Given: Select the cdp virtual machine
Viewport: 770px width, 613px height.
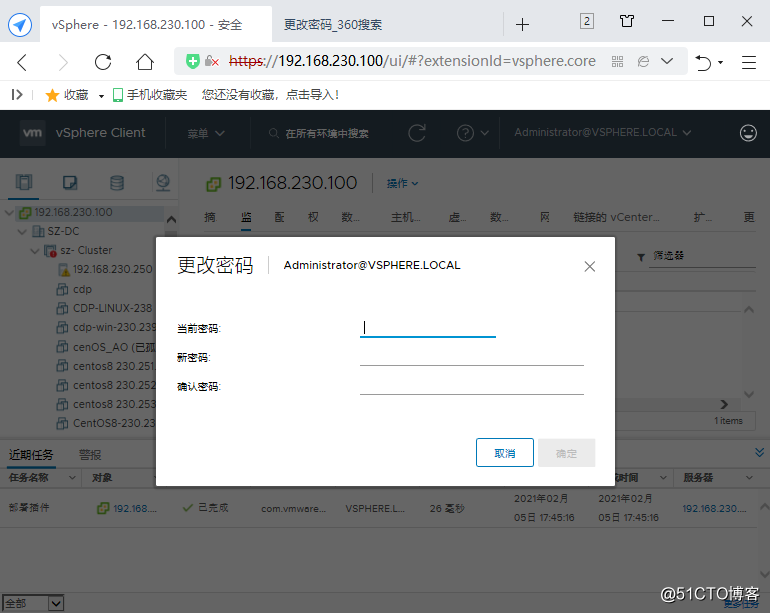Looking at the screenshot, I should pos(82,289).
